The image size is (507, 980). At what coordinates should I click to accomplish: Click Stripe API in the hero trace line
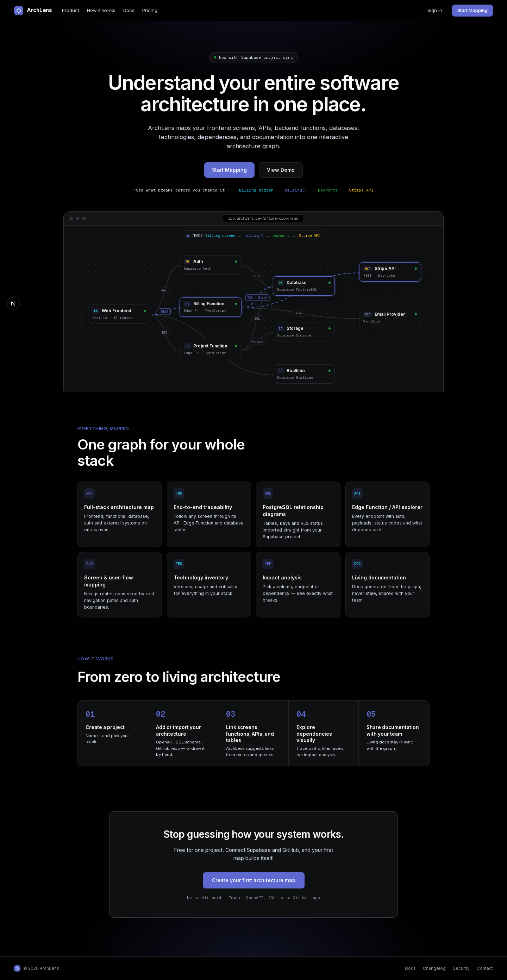coord(361,190)
